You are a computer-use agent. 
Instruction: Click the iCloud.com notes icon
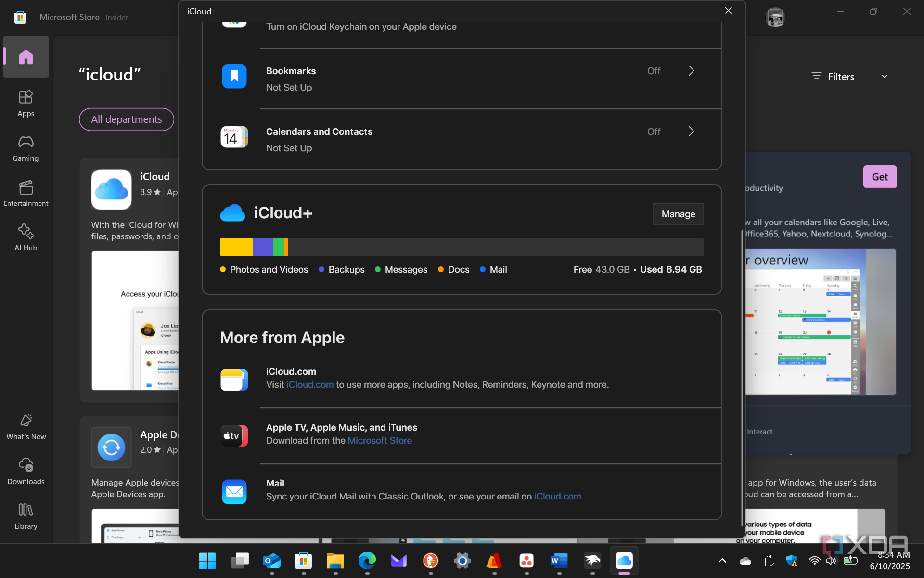click(234, 380)
